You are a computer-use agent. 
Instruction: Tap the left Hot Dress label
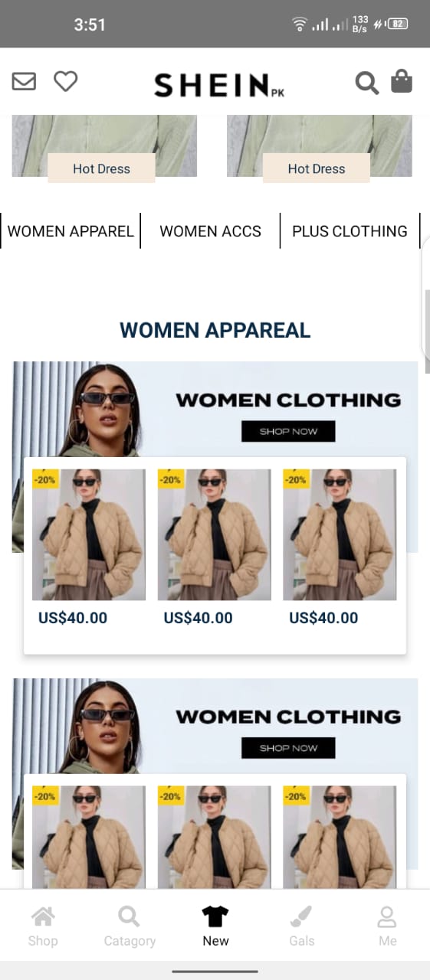(101, 168)
